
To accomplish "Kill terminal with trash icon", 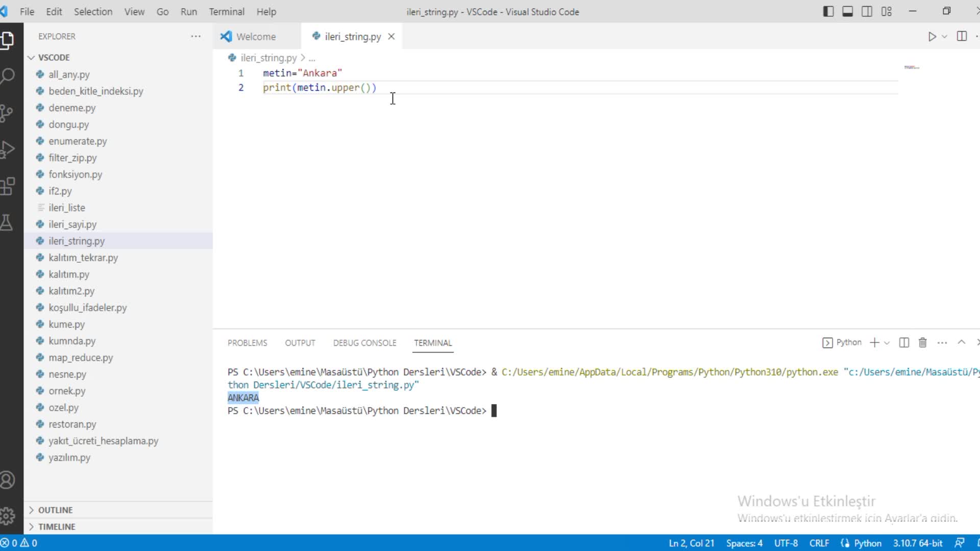I will tap(922, 343).
